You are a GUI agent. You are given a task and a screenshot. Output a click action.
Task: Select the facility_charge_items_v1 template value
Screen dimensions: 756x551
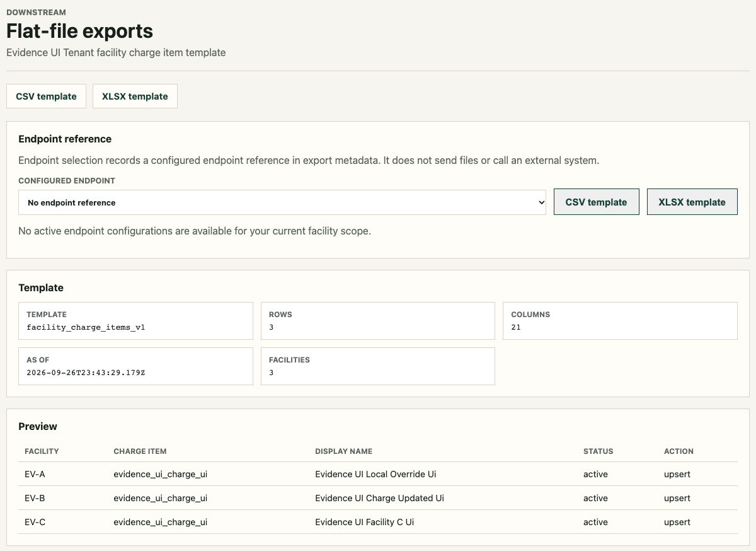click(86, 327)
